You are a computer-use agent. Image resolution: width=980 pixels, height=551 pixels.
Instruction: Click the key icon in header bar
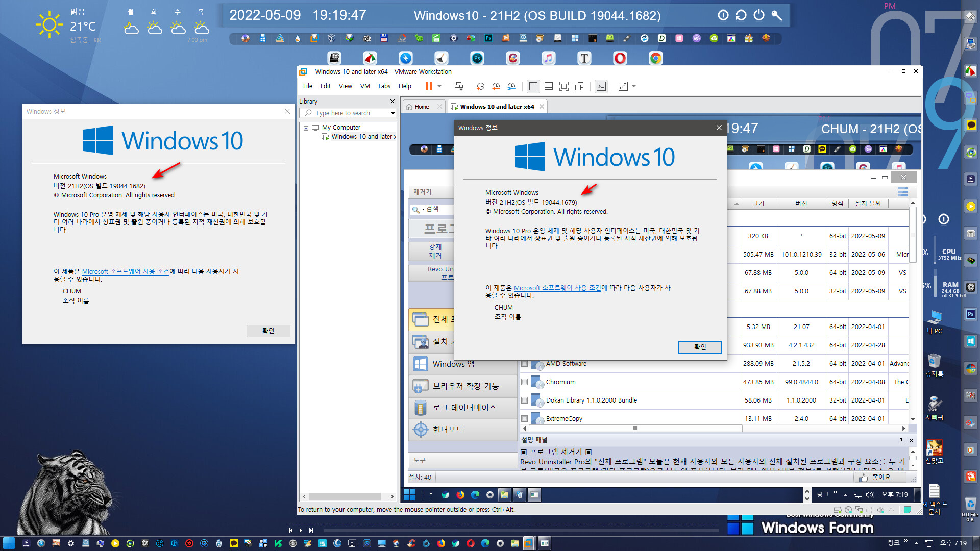click(777, 15)
